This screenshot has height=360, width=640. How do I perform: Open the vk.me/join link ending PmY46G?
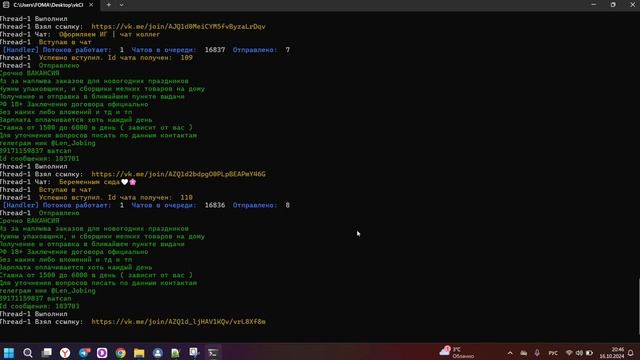[178, 174]
